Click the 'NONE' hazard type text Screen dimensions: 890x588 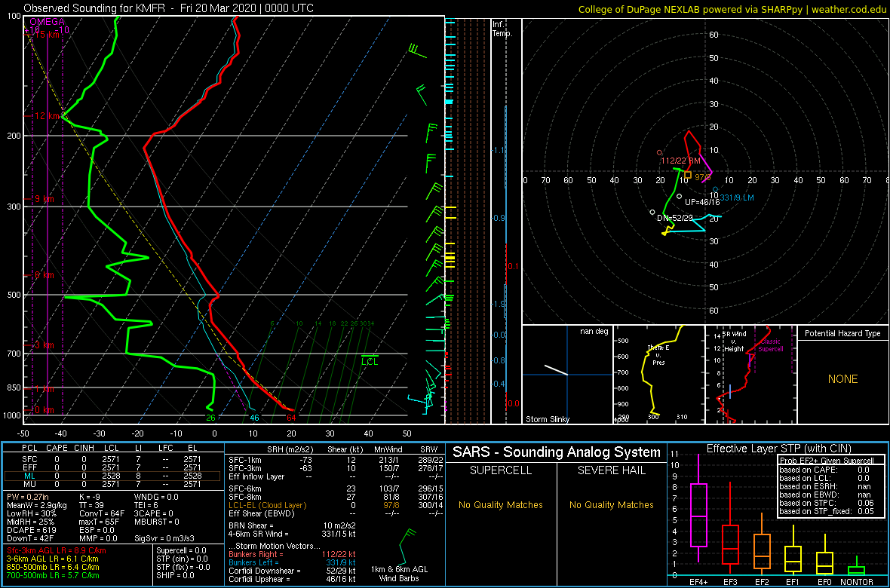(x=842, y=379)
